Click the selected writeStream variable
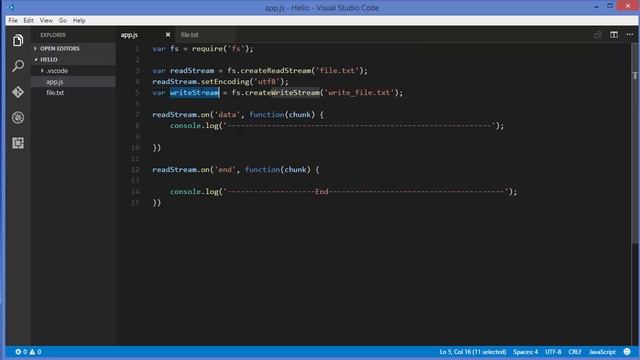The width and height of the screenshot is (640, 360). tap(195, 93)
